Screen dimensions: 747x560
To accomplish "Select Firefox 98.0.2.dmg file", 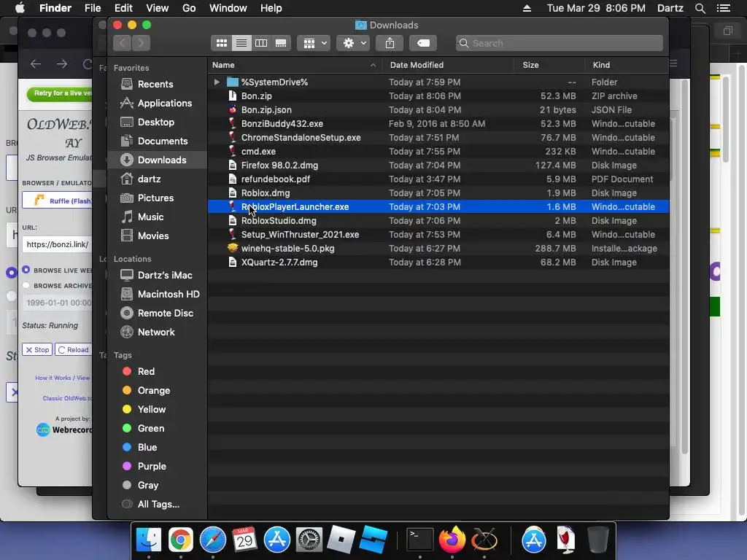I will pos(438,166).
